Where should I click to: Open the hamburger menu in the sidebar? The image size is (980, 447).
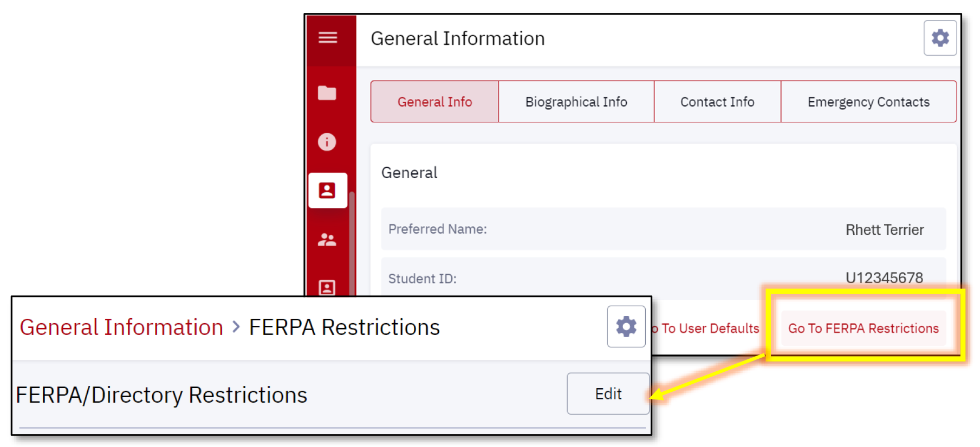[x=328, y=37]
